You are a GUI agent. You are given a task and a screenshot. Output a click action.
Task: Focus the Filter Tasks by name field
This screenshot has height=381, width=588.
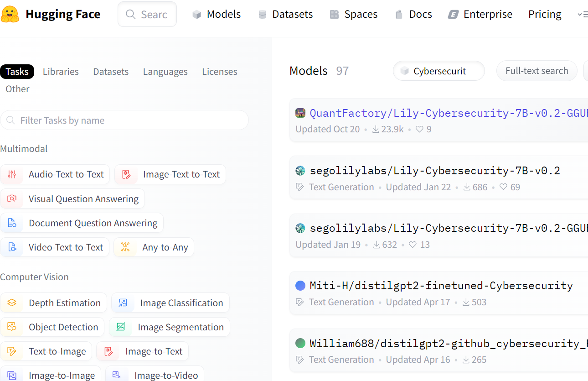coord(124,120)
